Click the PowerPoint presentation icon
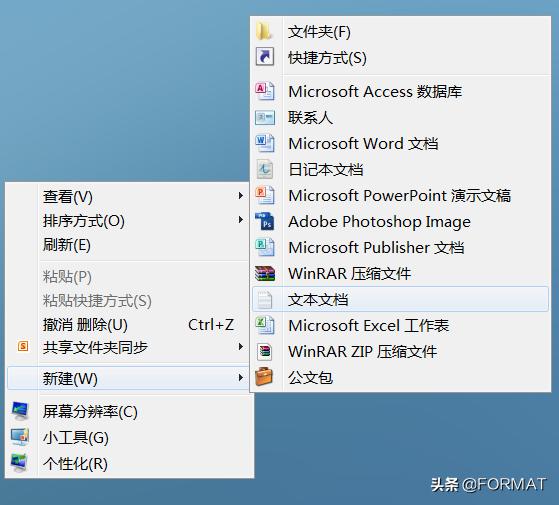Viewport: 559px width, 505px height. (x=265, y=195)
